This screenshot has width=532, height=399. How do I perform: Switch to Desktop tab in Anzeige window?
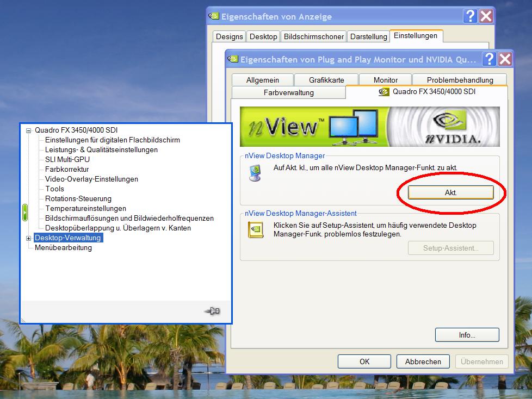coord(263,36)
